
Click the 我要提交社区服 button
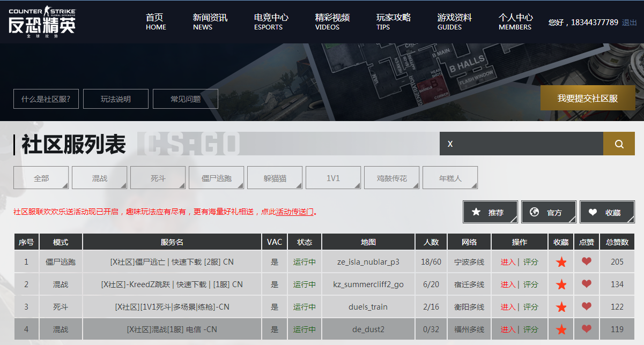tap(588, 99)
